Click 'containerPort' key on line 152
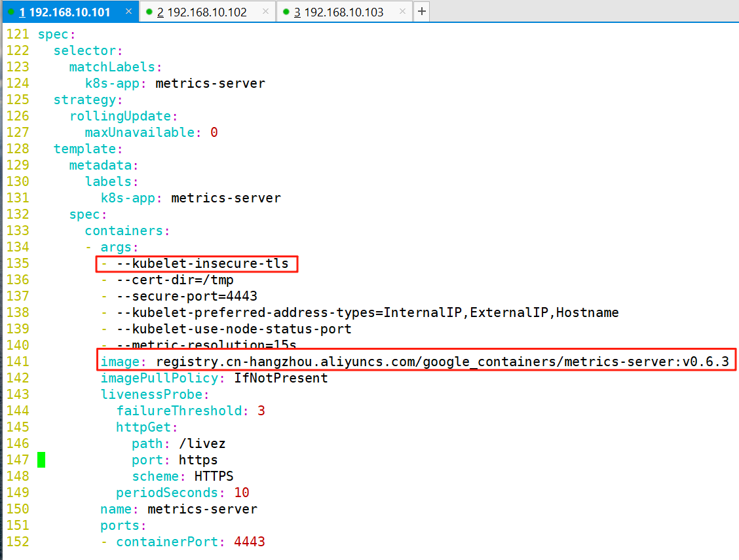The height and width of the screenshot is (560, 739). 167,542
